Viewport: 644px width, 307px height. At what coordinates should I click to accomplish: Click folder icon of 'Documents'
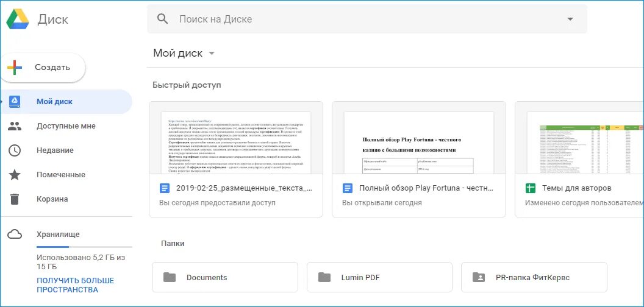click(x=169, y=277)
